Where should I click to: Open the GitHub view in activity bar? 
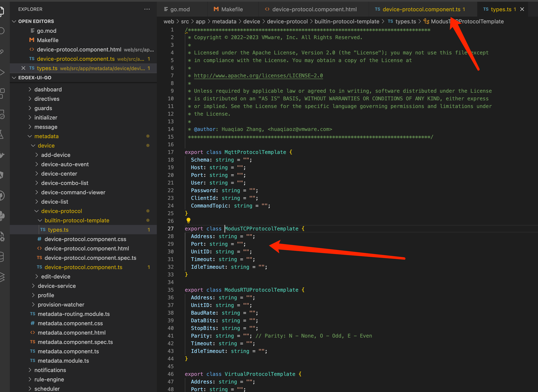pyautogui.click(x=2, y=196)
